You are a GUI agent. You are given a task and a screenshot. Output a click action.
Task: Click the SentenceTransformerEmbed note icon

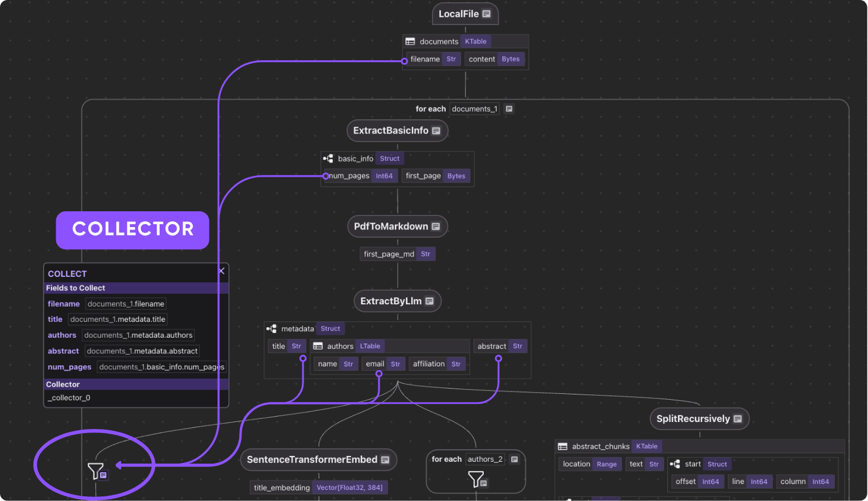click(385, 460)
